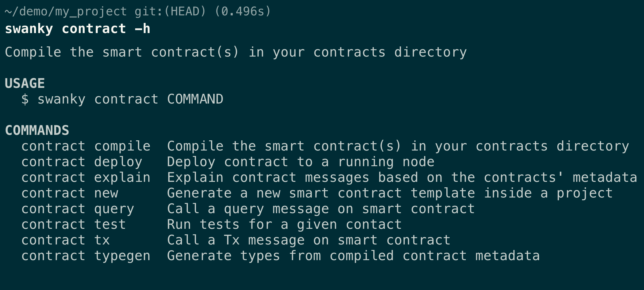
Task: Click the "Generate a new smart contract template" description
Action: [x=390, y=193]
